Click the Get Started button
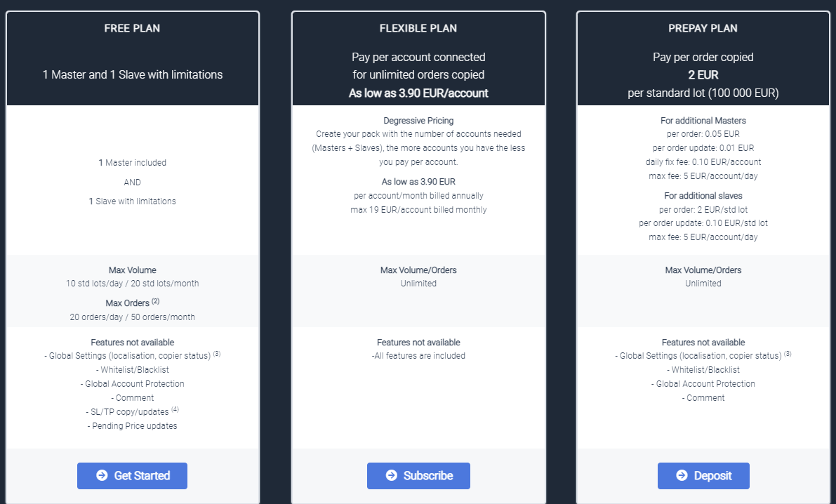 (132, 476)
